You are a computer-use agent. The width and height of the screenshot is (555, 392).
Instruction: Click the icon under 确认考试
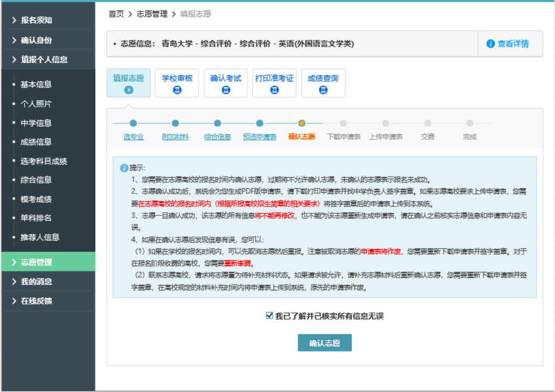pos(226,90)
